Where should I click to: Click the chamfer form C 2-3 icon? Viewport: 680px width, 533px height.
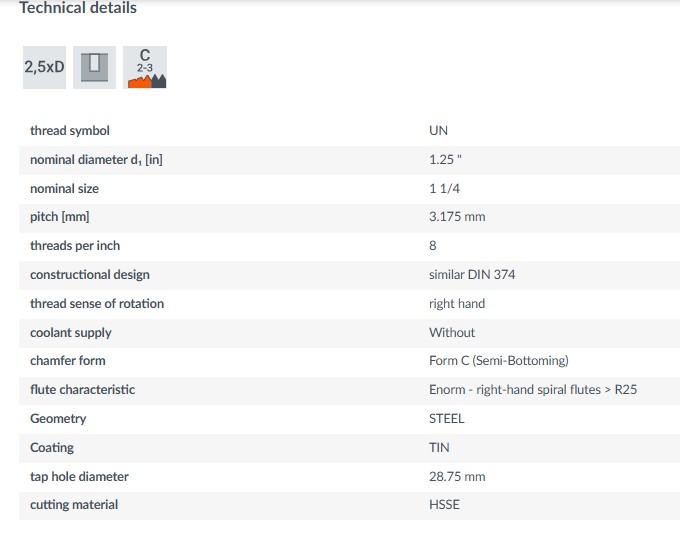145,67
